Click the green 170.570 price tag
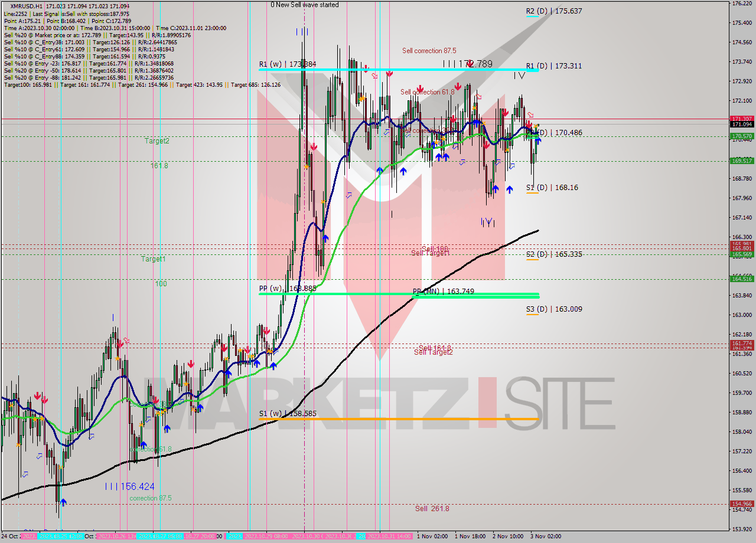Image resolution: width=756 pixels, height=543 pixels. click(x=742, y=136)
